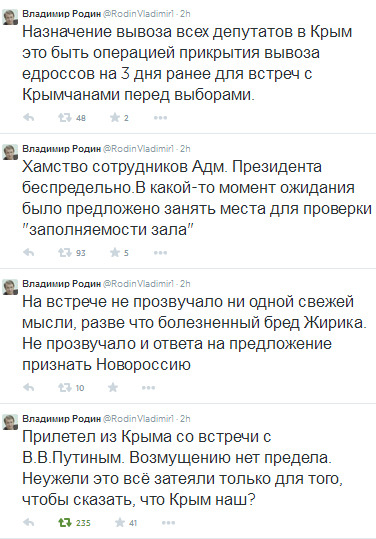The width and height of the screenshot is (376, 539).
Task: Undo the retweet showing 235
Action: pyautogui.click(x=65, y=523)
